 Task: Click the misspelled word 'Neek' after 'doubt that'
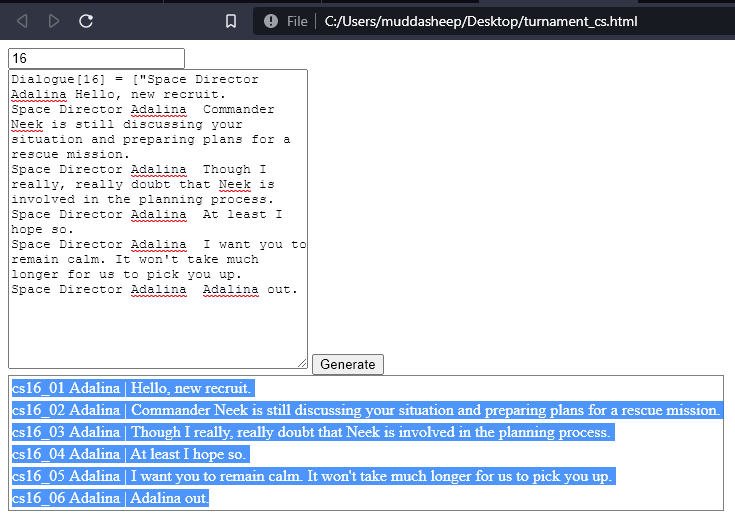click(235, 184)
